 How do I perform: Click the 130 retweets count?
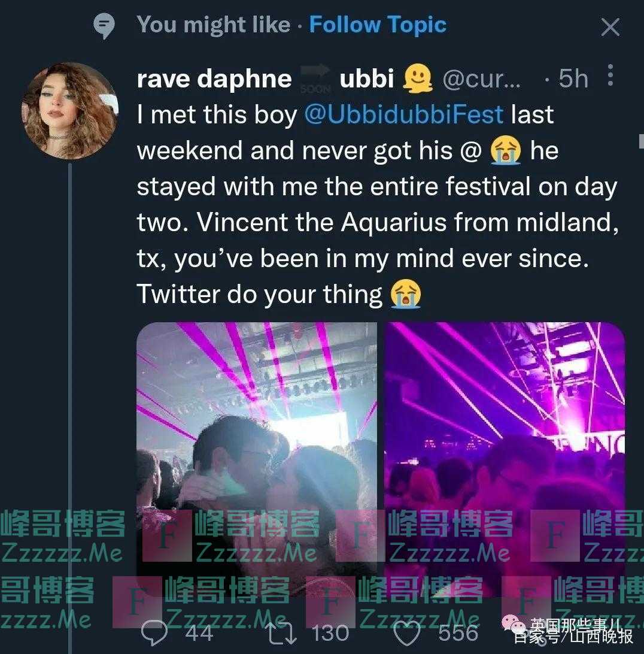point(330,633)
